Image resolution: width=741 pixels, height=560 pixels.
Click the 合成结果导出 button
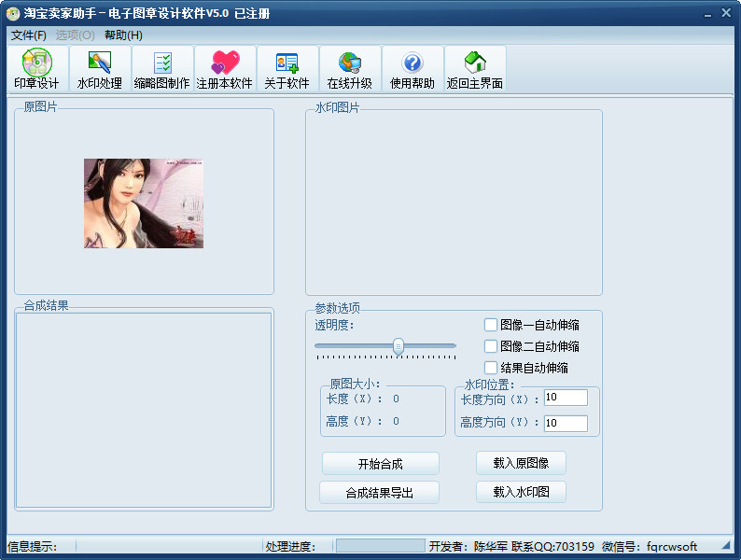[379, 493]
